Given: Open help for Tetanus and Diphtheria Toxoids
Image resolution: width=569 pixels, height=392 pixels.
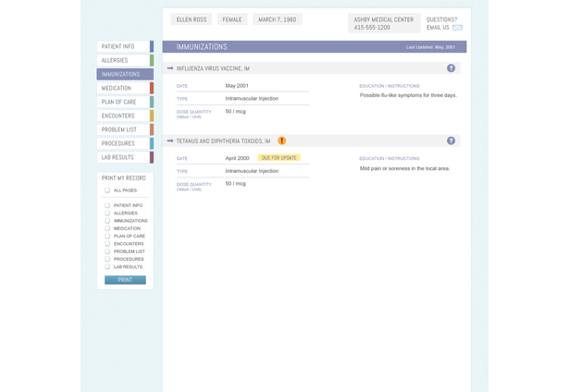Looking at the screenshot, I should click(x=451, y=141).
